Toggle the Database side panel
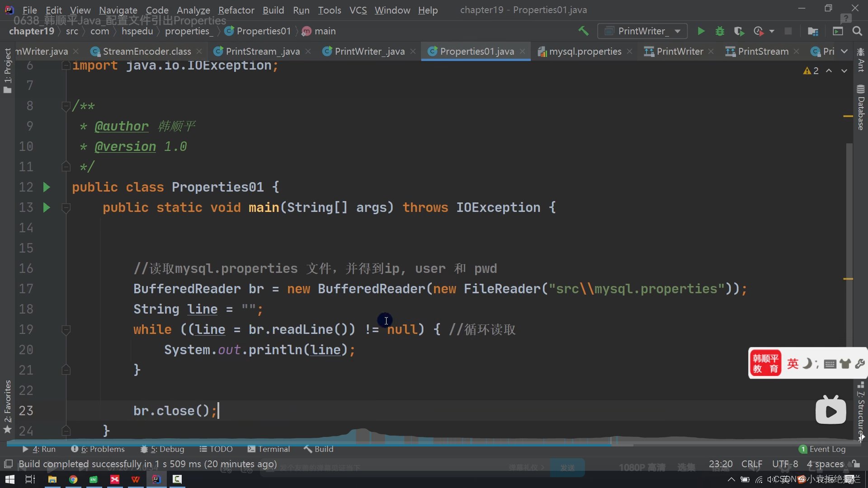 tap(861, 108)
